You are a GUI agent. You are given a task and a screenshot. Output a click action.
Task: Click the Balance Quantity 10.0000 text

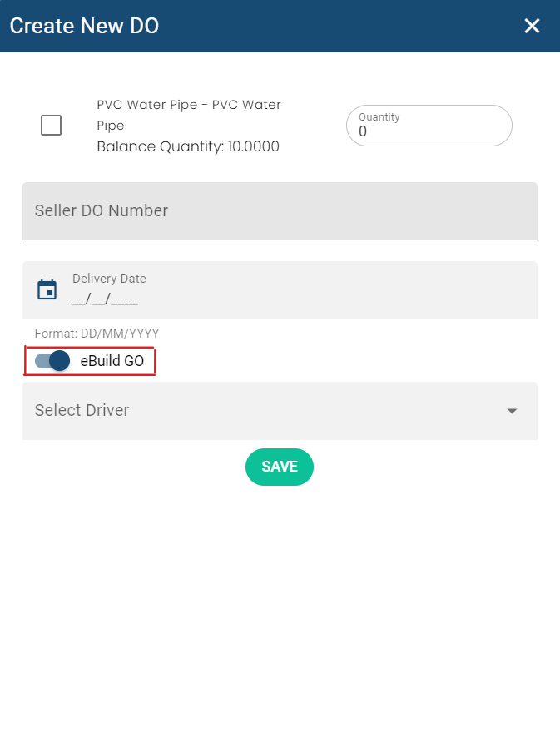(188, 147)
